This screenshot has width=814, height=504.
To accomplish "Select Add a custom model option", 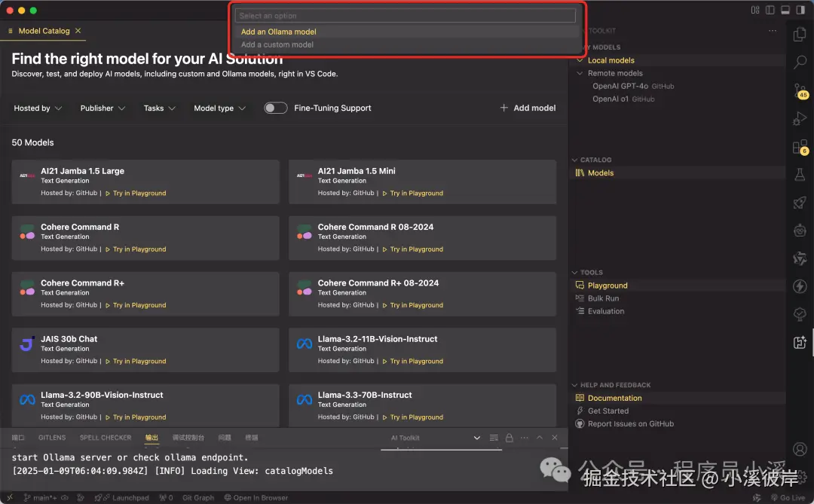I will (407, 44).
